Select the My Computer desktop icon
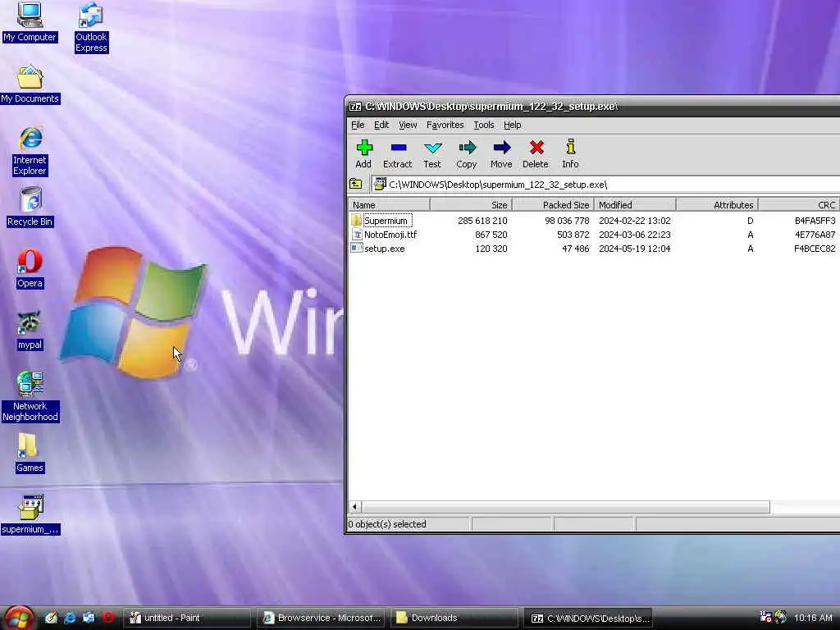The image size is (840, 630). coord(30,22)
